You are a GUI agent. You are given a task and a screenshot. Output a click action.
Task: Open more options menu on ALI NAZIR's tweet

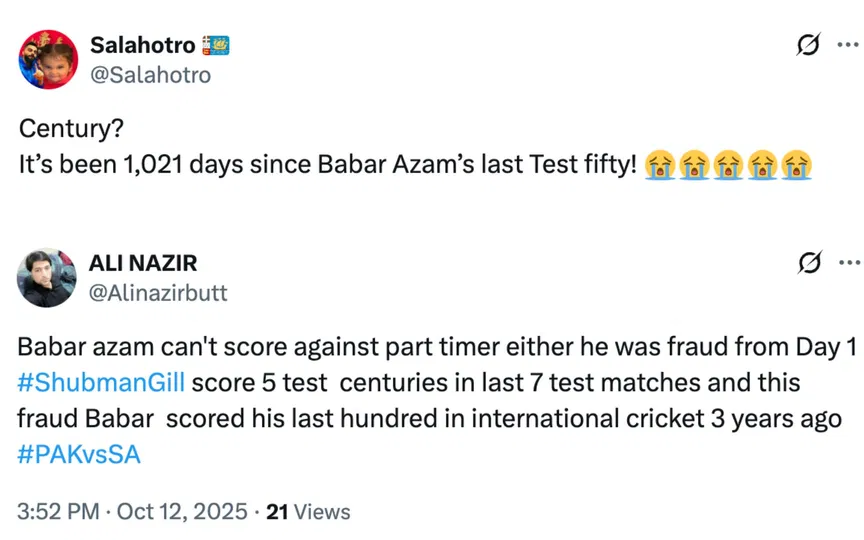pyautogui.click(x=848, y=264)
